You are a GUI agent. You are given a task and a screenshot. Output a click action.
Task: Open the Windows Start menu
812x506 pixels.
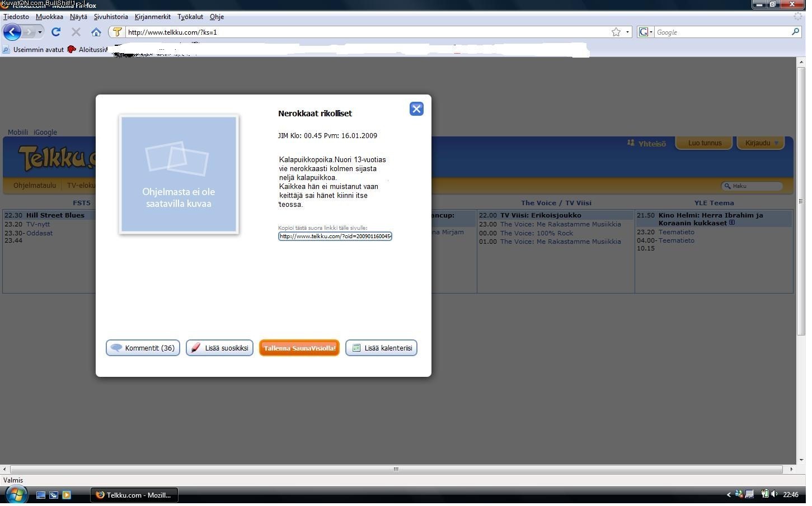[16, 495]
